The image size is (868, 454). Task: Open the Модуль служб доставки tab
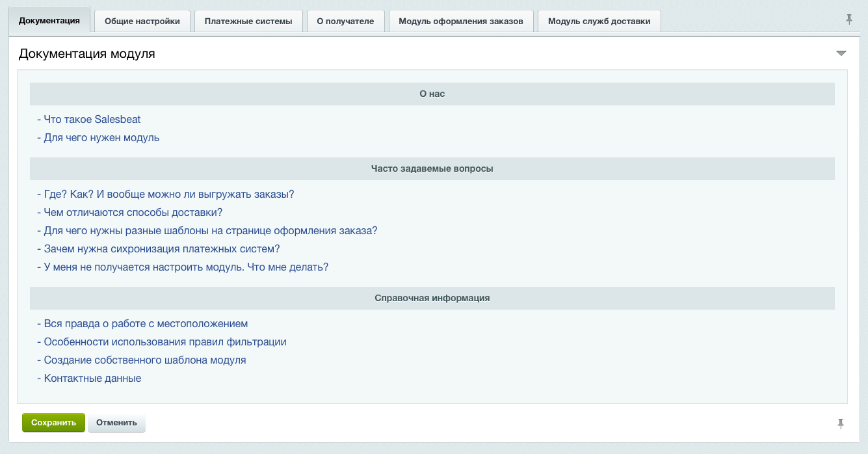[598, 20]
